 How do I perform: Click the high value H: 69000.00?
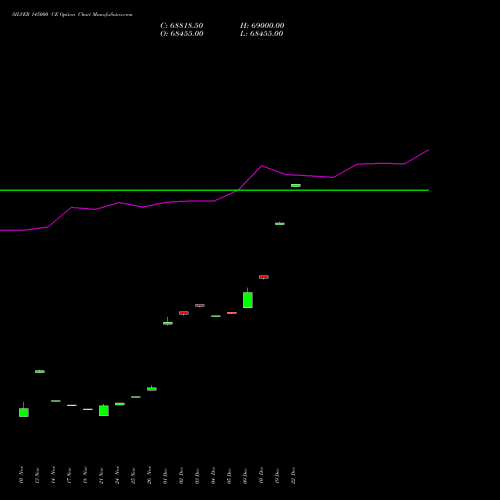click(x=262, y=26)
